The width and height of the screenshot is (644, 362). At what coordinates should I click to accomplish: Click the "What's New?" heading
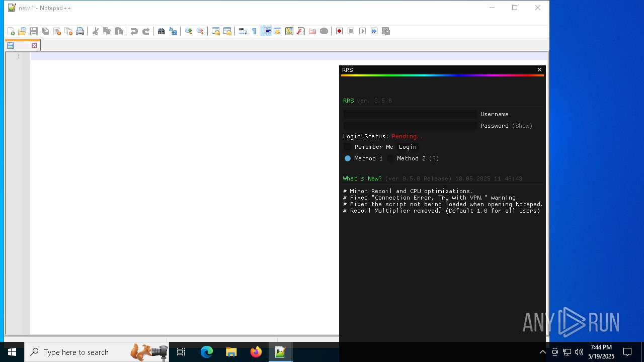coord(362,178)
